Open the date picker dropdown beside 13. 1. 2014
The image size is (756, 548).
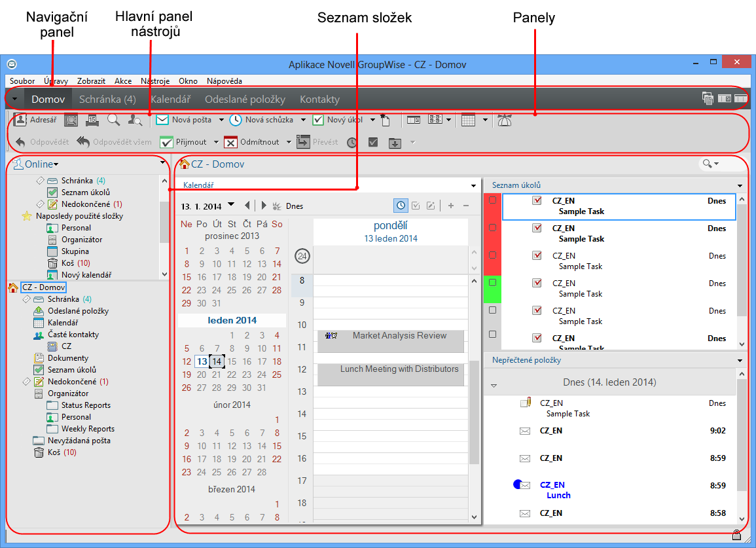pyautogui.click(x=231, y=204)
